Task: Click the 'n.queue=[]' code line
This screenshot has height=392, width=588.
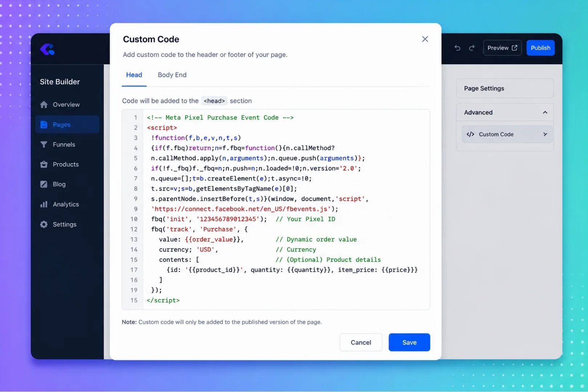Action: pyautogui.click(x=231, y=179)
